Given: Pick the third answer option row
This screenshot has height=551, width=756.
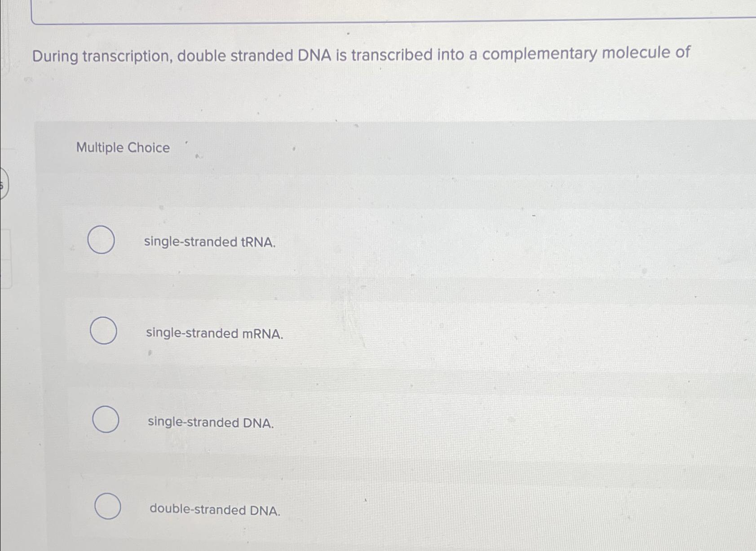Looking at the screenshot, I should click(359, 421).
